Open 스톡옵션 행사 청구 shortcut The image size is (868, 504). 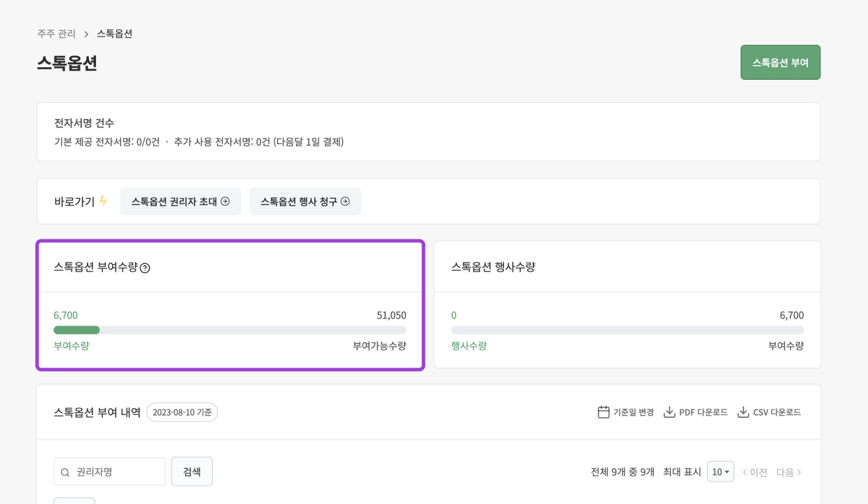305,201
